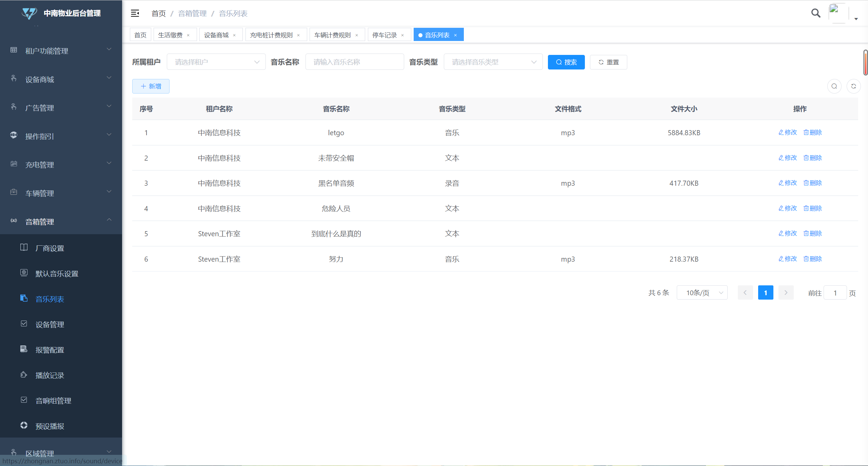Viewport: 868px width, 466px height.
Task: Edit the letgo row via 修改
Action: [x=788, y=132]
